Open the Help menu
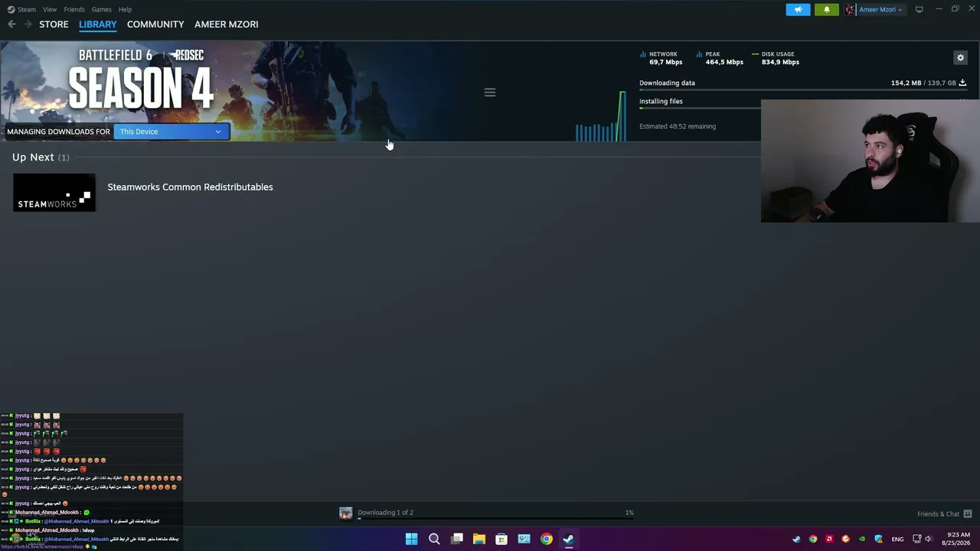Screen dimensions: 980x551 pyautogui.click(x=126, y=9)
